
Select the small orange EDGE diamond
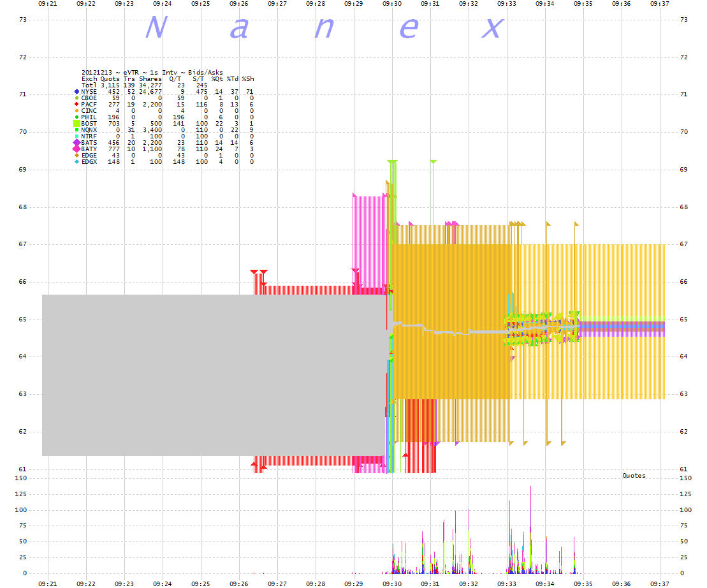[x=77, y=155]
